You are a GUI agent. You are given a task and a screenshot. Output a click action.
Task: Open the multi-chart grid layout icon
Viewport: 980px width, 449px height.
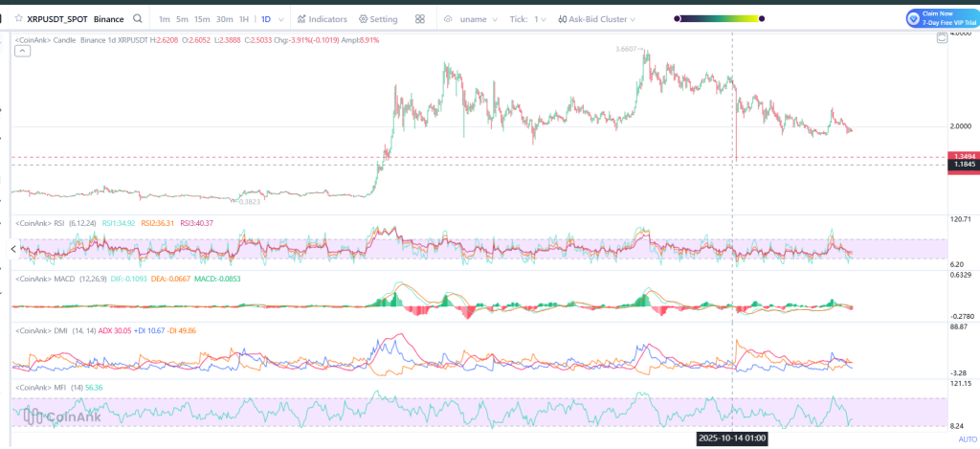pos(420,19)
